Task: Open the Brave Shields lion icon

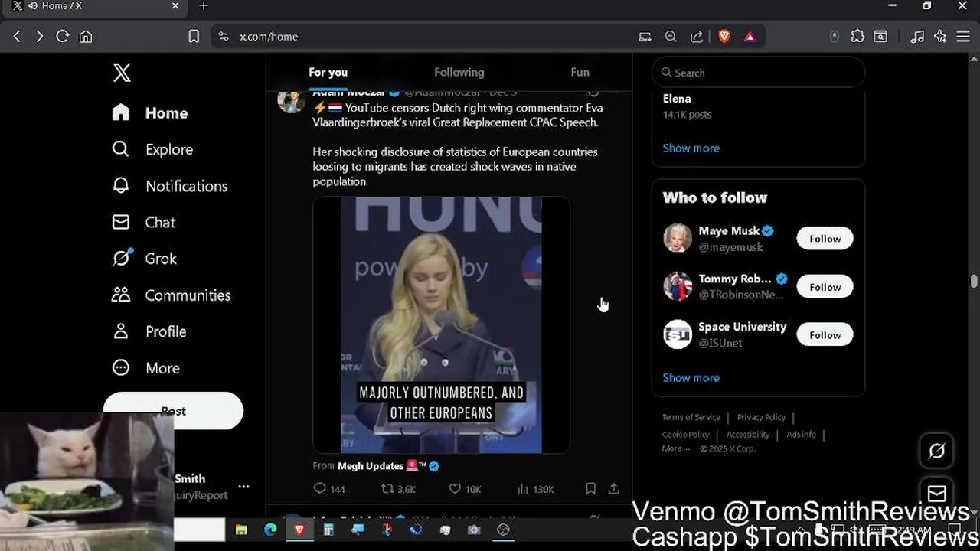Action: tap(724, 36)
